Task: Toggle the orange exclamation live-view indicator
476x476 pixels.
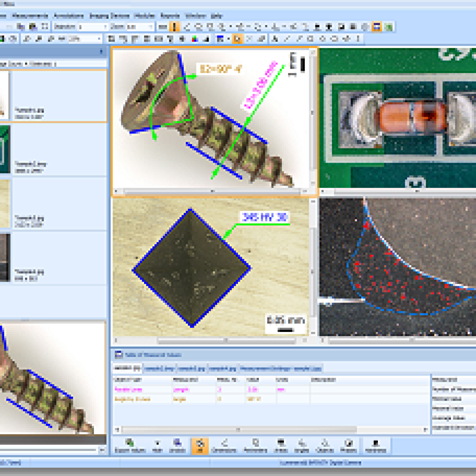Action: [174, 27]
